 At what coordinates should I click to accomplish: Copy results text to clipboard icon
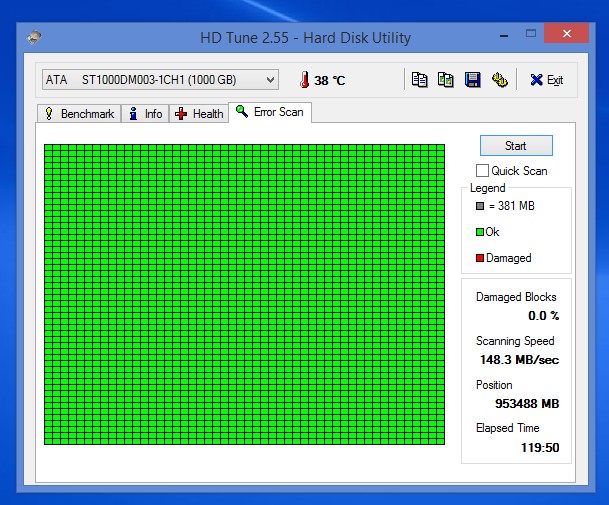click(x=419, y=80)
